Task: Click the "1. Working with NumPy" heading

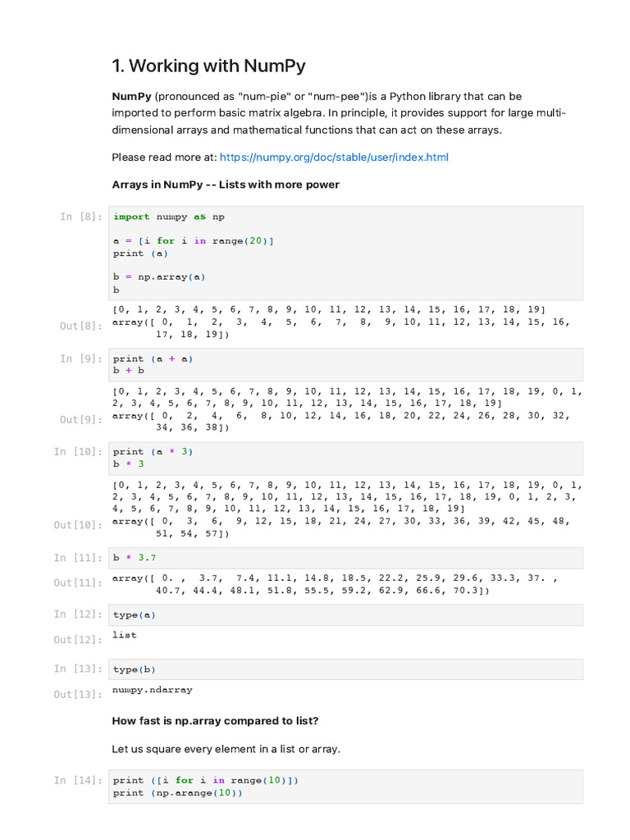Action: coord(208,66)
